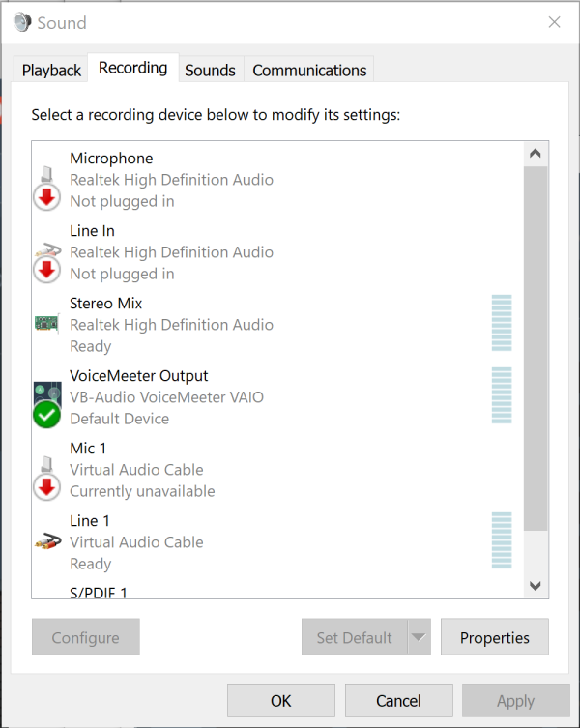Click the scrollbar down arrow
This screenshot has width=580, height=728.
pos(536,586)
